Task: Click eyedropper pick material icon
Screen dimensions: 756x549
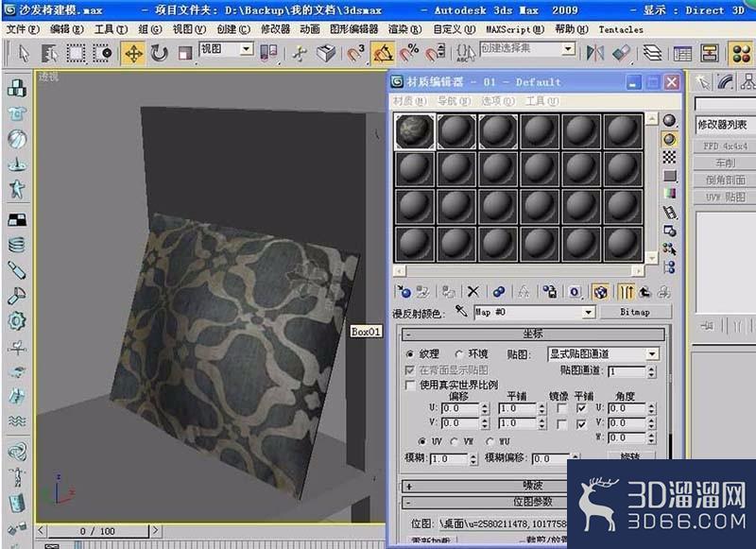Action: (x=461, y=311)
